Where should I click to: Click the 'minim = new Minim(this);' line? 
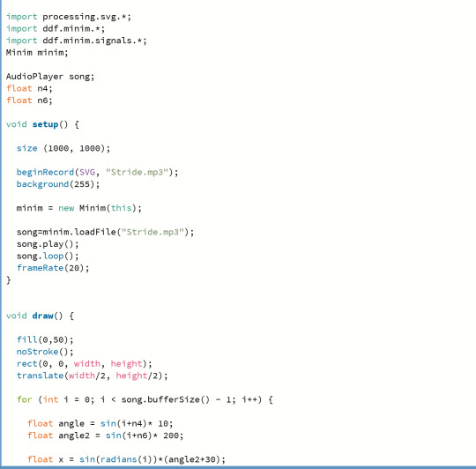[x=79, y=208]
